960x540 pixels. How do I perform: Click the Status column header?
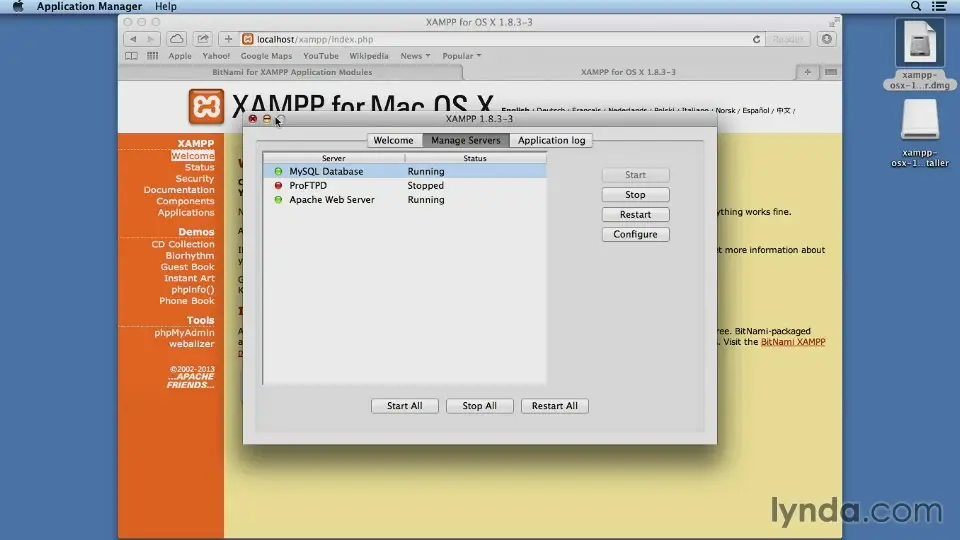pyautogui.click(x=475, y=158)
